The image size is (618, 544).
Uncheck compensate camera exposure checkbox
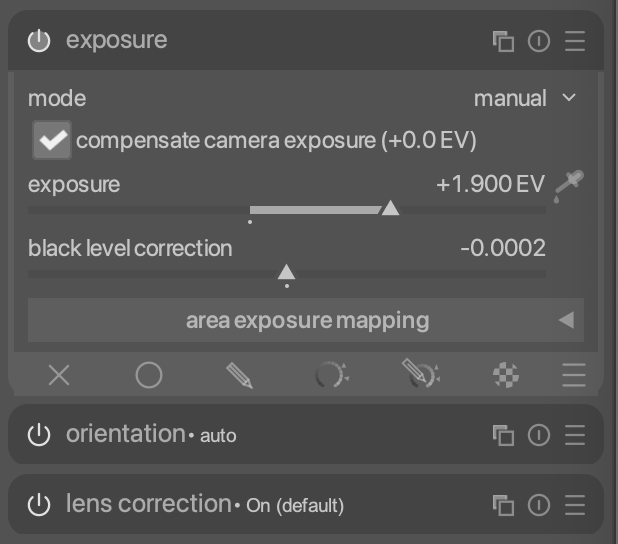click(52, 140)
